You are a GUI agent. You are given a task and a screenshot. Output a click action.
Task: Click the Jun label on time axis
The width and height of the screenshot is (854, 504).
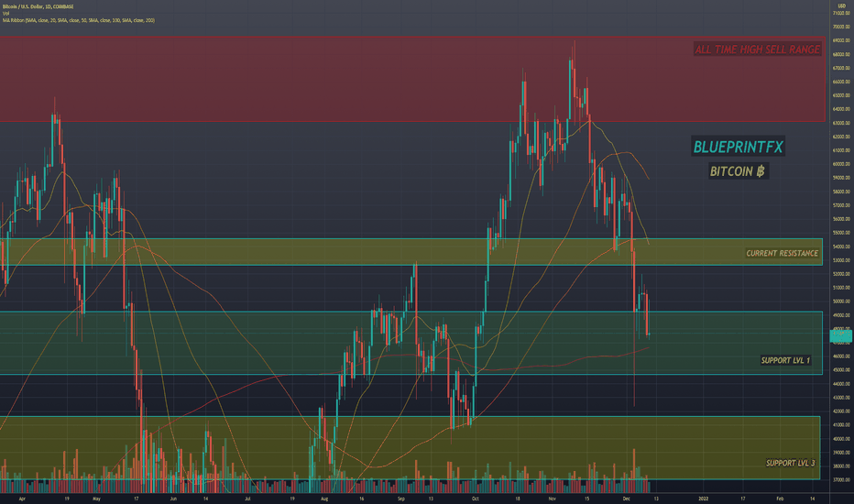pyautogui.click(x=173, y=499)
